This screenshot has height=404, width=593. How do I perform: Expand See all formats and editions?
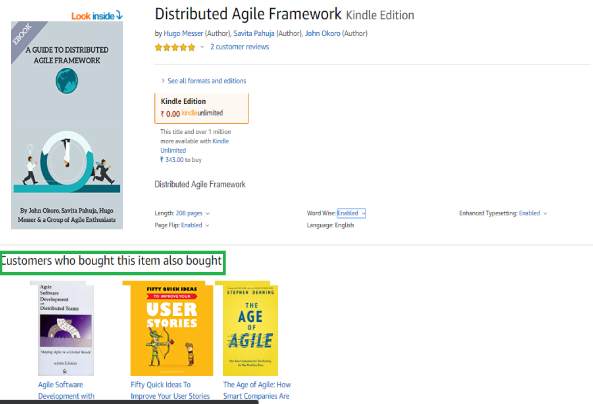pos(206,81)
